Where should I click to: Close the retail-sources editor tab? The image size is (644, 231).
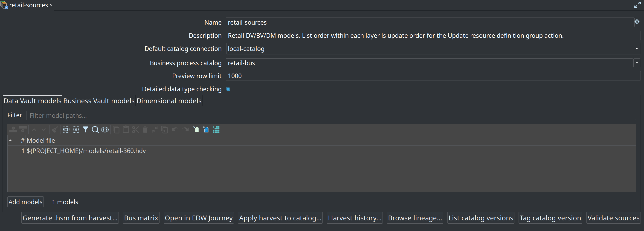click(51, 5)
